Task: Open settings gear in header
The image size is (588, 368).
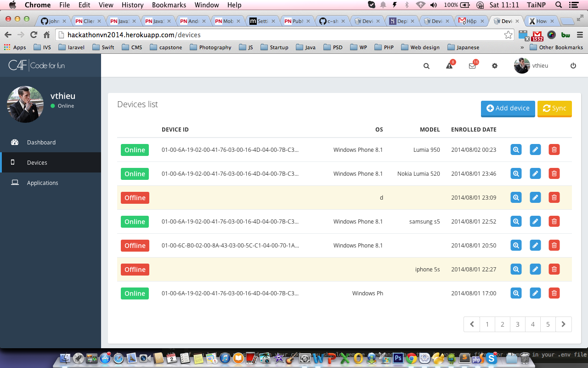Action: 495,66
